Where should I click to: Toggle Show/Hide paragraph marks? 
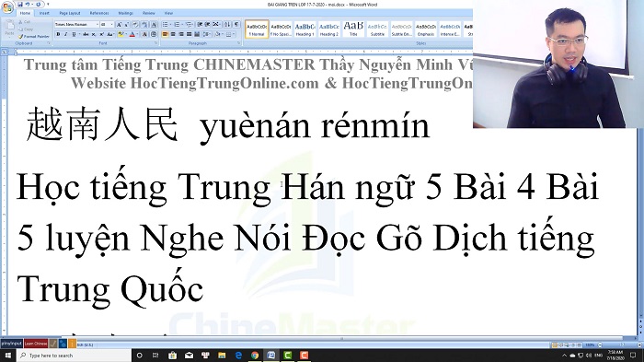point(236,25)
